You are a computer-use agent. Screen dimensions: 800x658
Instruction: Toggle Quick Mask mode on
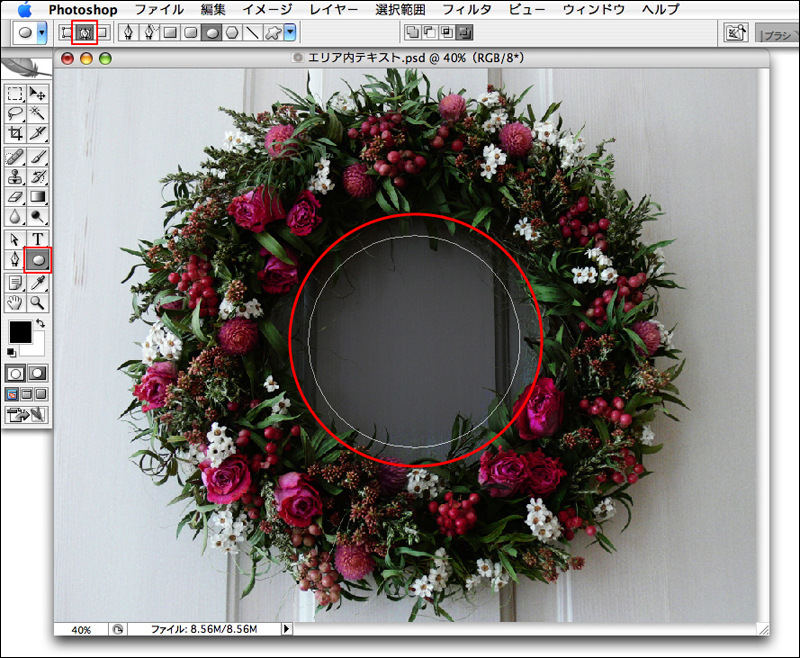tap(38, 373)
